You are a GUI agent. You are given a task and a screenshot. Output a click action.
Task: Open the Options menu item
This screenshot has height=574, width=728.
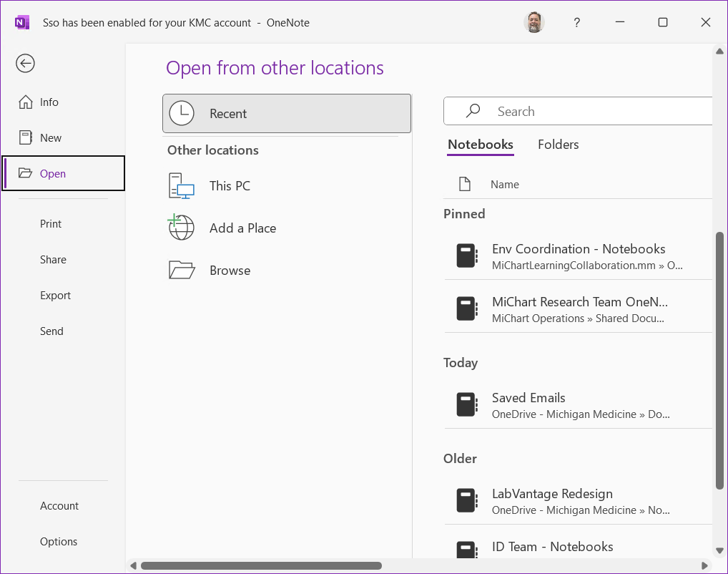(59, 542)
